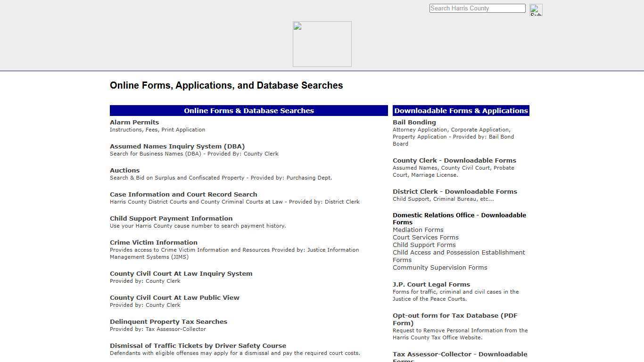The width and height of the screenshot is (644, 362).
Task: Open County Civil Court At Law Inquiry System
Action: (181, 273)
